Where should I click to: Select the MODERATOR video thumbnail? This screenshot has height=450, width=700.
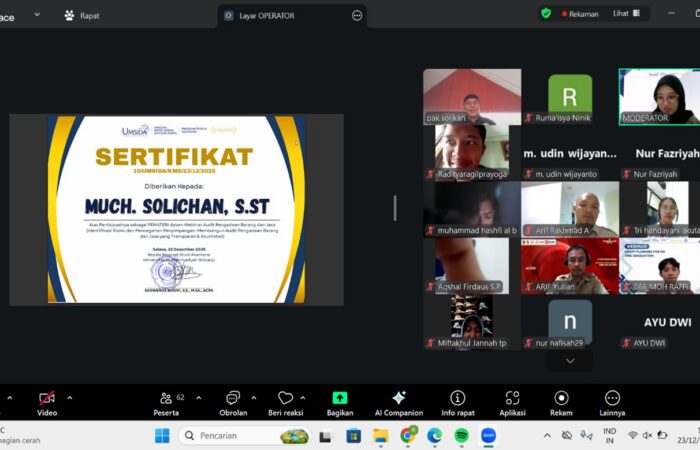(x=659, y=96)
